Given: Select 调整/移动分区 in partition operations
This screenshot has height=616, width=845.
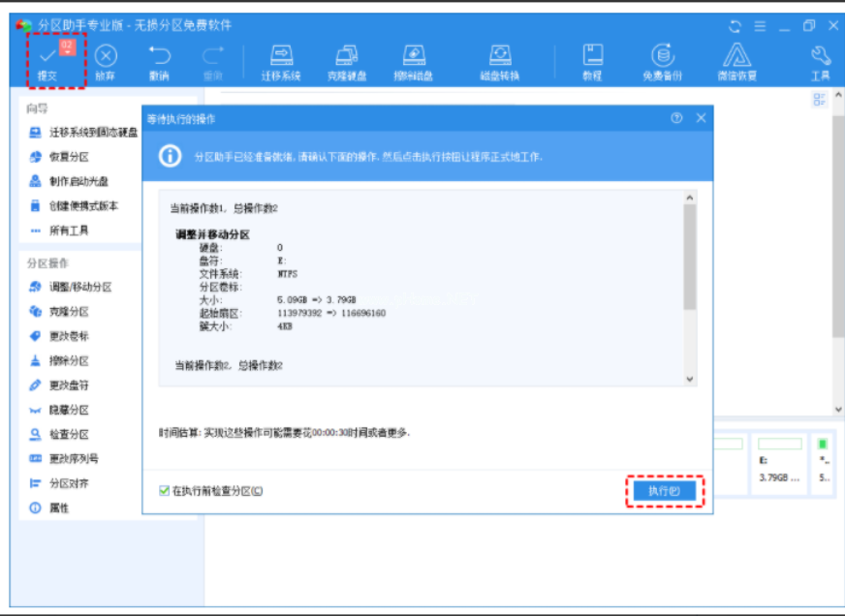Looking at the screenshot, I should click(79, 288).
